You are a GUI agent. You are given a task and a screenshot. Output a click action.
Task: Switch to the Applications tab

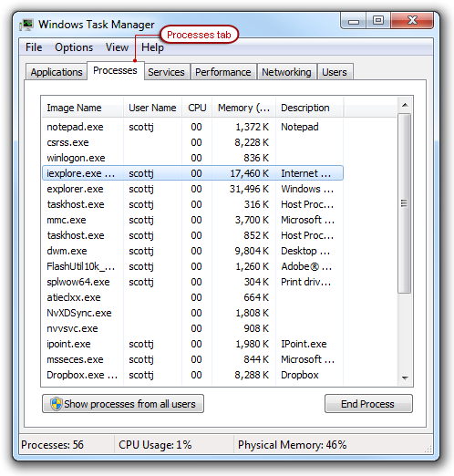coord(57,72)
